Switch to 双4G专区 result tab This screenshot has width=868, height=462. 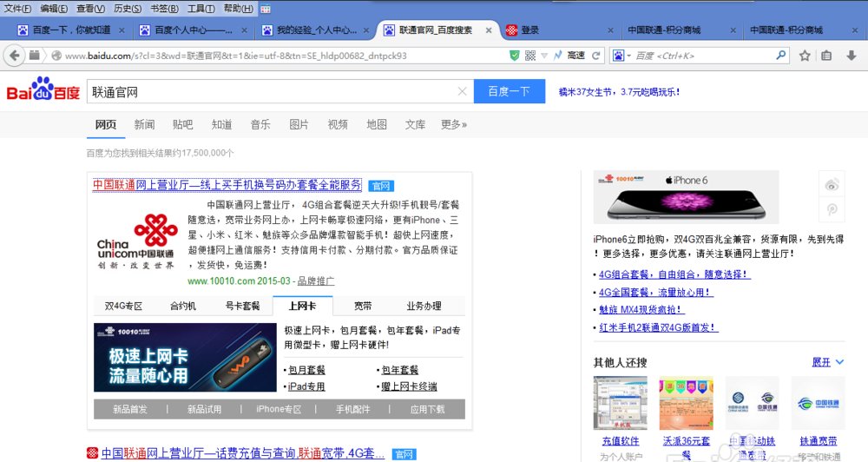pos(123,306)
